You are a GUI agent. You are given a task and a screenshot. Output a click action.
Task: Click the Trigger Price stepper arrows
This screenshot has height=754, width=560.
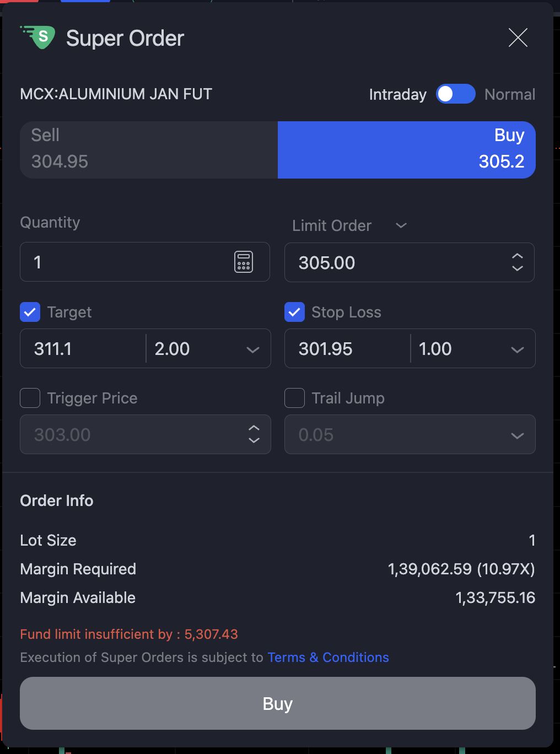254,434
